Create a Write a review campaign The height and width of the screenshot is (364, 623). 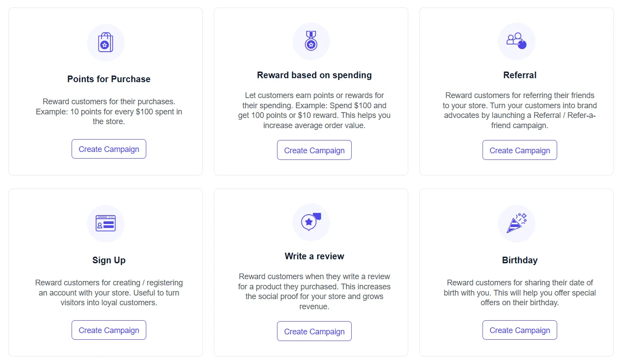tap(314, 331)
